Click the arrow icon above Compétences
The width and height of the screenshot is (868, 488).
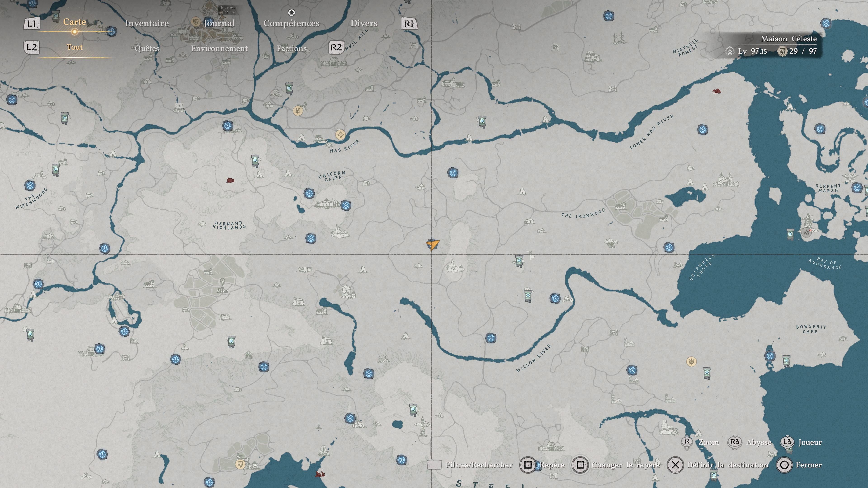[291, 12]
